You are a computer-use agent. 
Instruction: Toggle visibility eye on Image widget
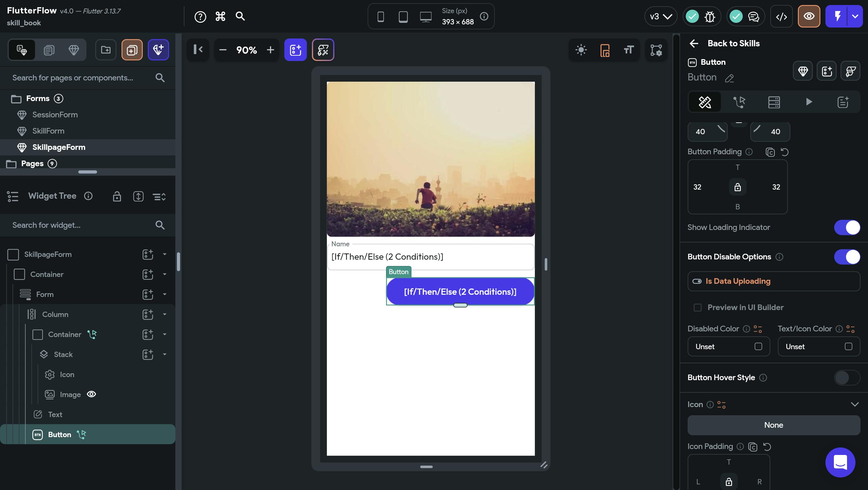tap(91, 394)
